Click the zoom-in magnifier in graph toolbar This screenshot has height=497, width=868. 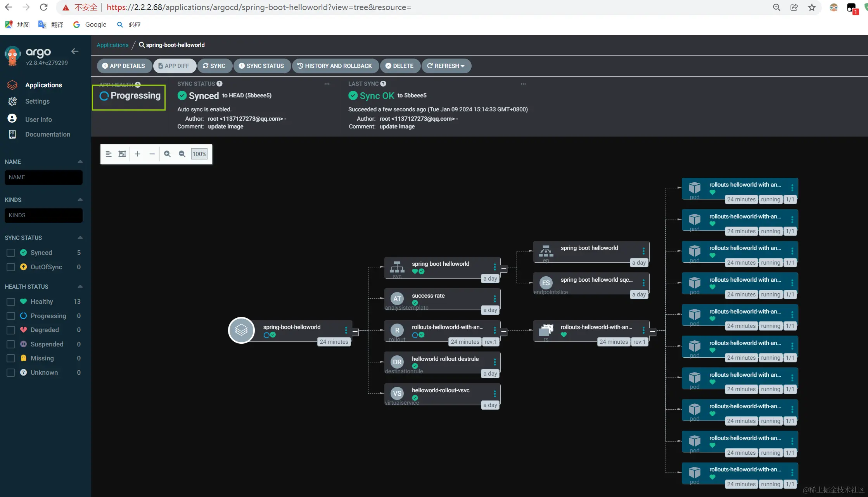167,154
